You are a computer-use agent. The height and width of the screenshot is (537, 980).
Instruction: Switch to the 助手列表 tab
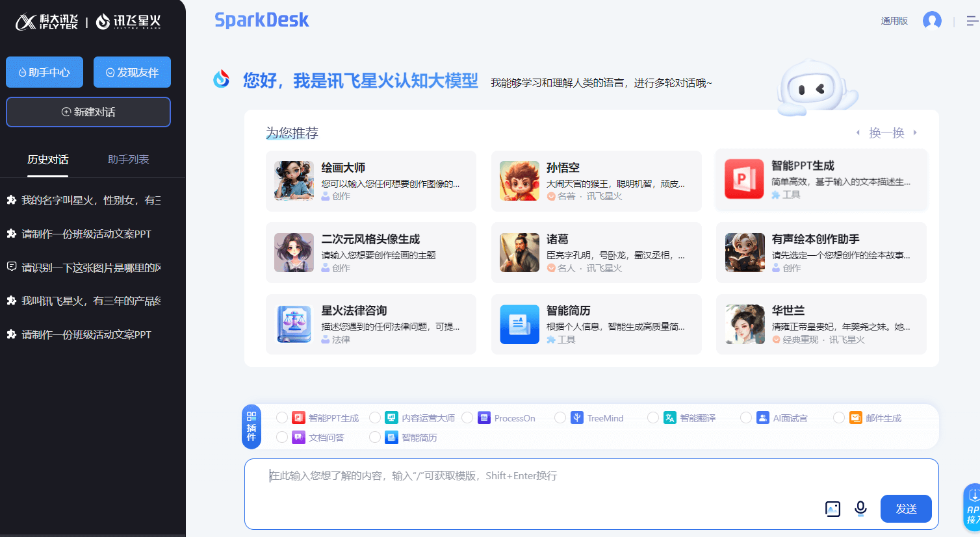pos(129,159)
